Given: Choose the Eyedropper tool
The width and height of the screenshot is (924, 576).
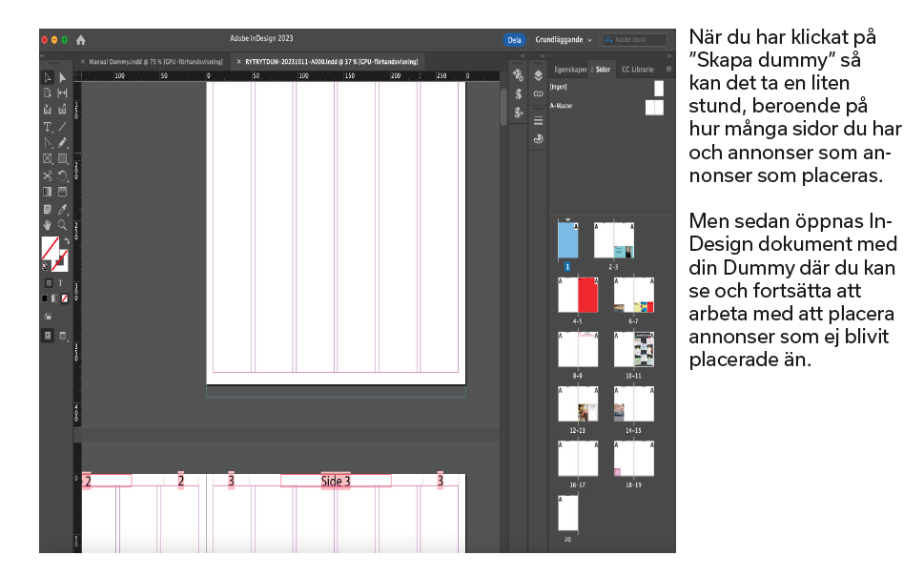Looking at the screenshot, I should pyautogui.click(x=63, y=209).
